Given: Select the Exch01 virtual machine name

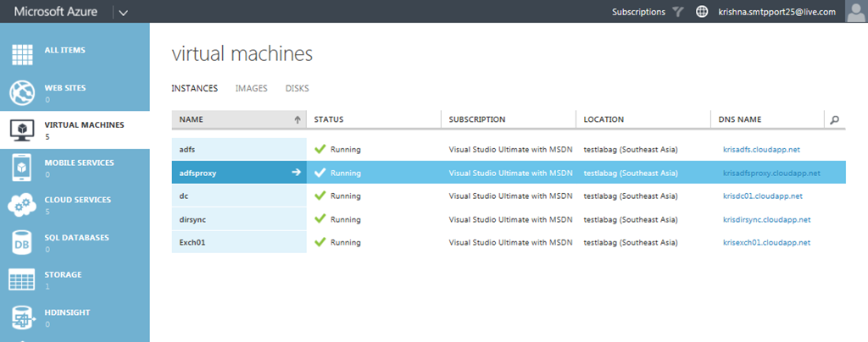Looking at the screenshot, I should point(192,243).
